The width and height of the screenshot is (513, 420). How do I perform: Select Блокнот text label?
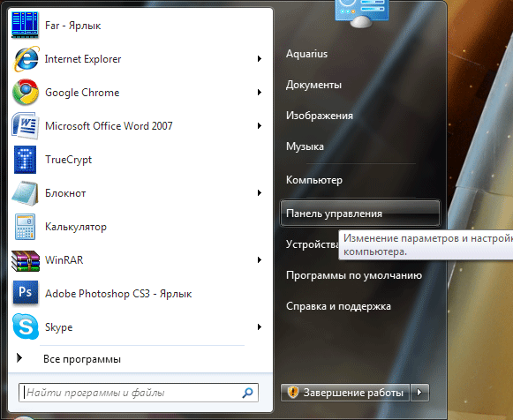pyautogui.click(x=65, y=193)
